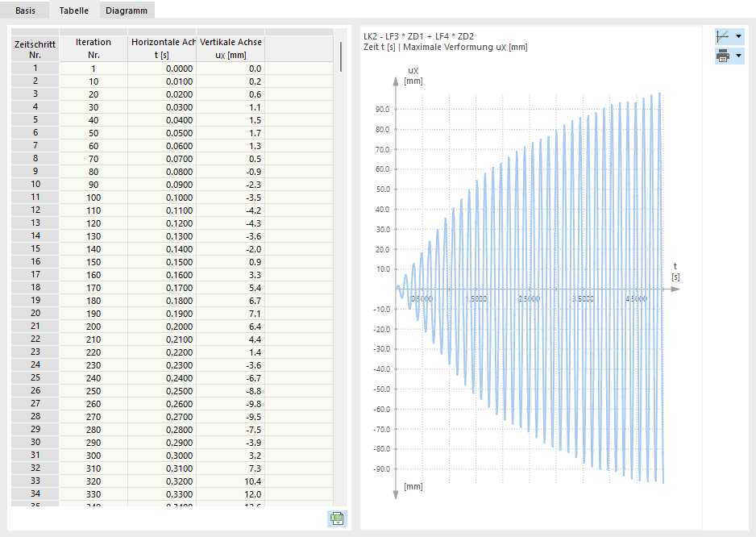Click the uX cell showing 12.0
This screenshot has width=756, height=537.
[x=231, y=494]
